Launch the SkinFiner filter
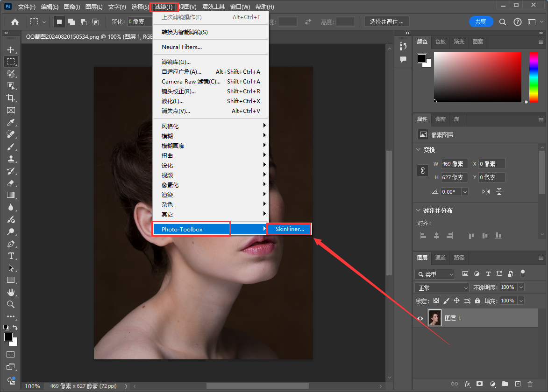Image resolution: width=548 pixels, height=392 pixels. 289,229
